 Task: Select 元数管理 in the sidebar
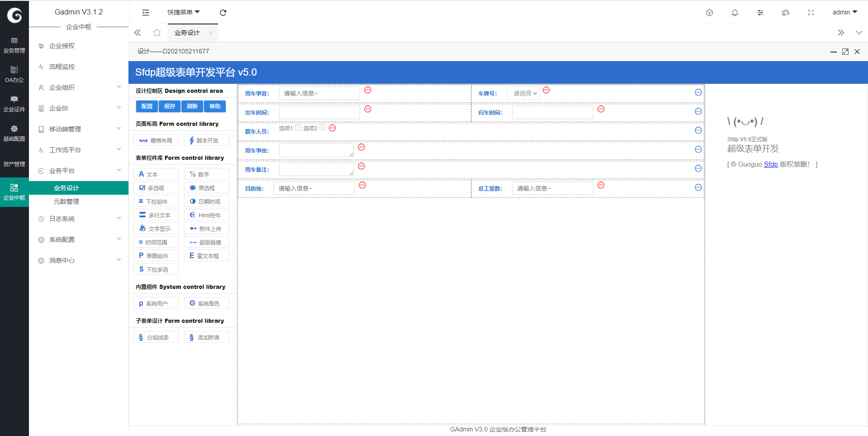pyautogui.click(x=66, y=201)
